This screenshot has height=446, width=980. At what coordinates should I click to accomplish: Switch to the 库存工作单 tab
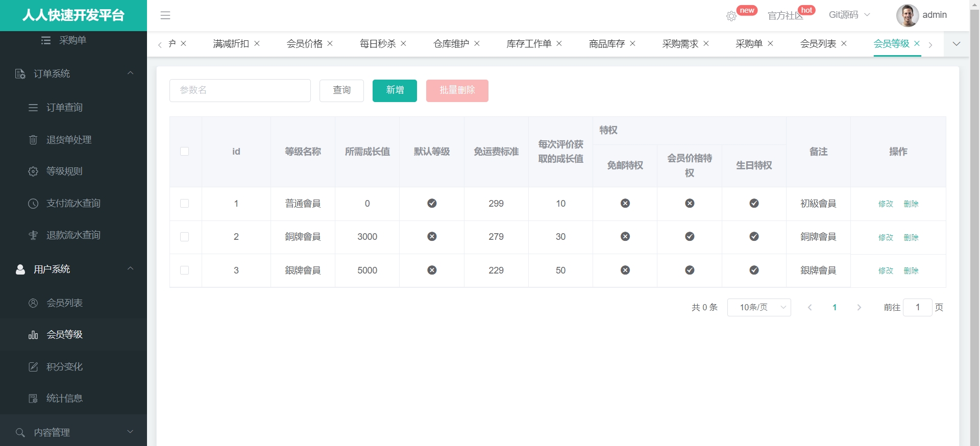coord(529,44)
